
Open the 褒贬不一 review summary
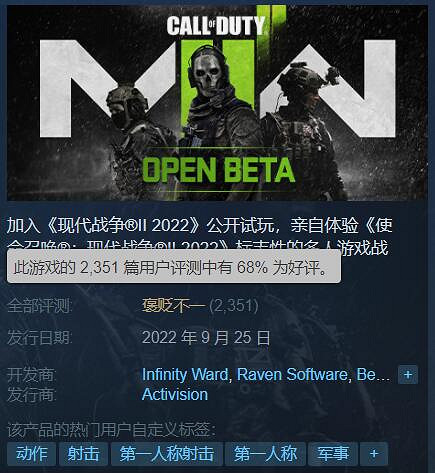click(174, 306)
